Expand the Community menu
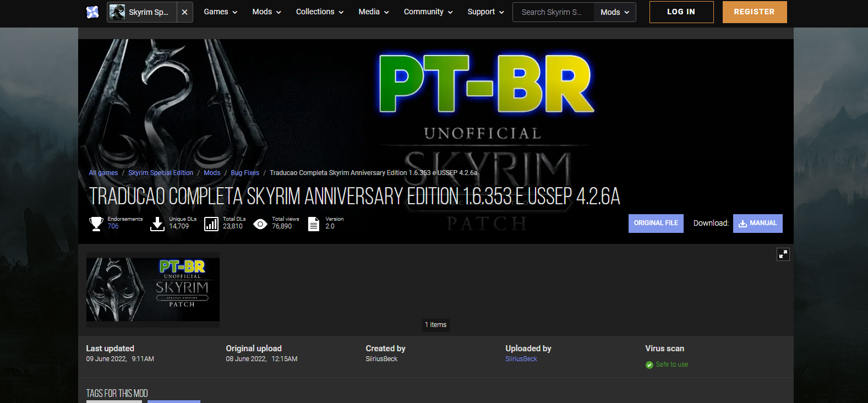The image size is (868, 403). click(x=428, y=12)
